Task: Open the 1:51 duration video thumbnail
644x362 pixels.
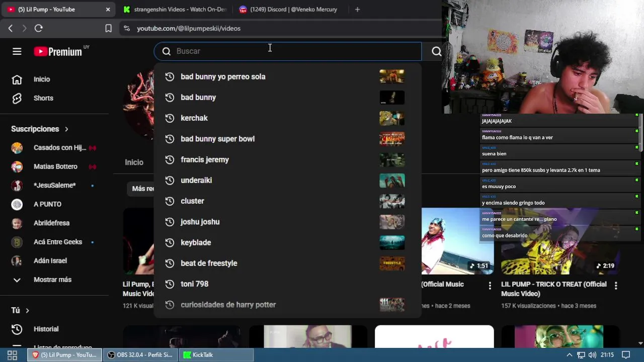Action: coord(458,241)
